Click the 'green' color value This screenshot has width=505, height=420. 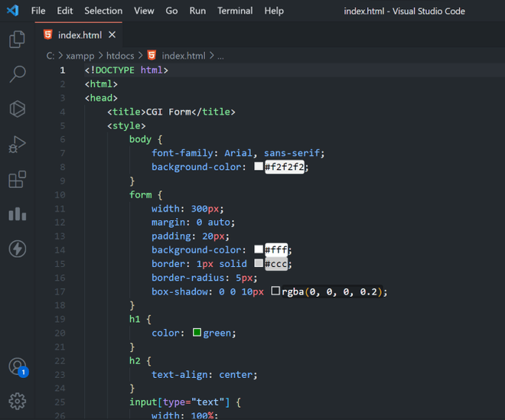click(x=217, y=333)
